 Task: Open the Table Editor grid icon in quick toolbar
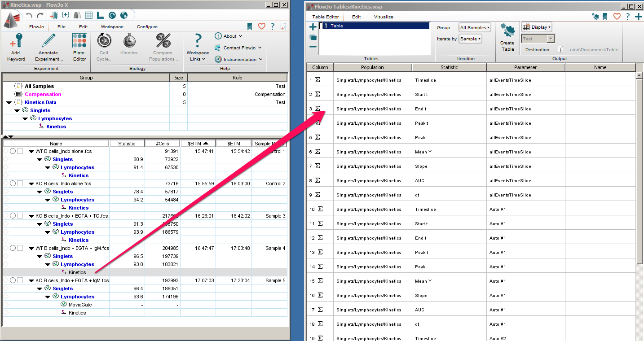coord(89,15)
